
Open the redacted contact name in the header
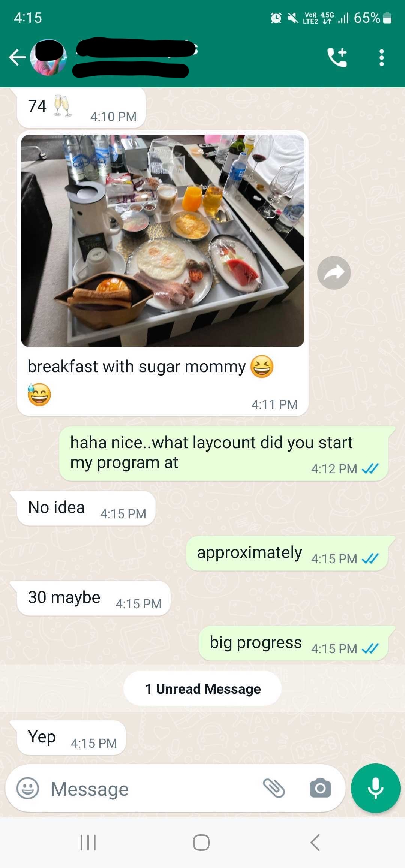pyautogui.click(x=136, y=57)
